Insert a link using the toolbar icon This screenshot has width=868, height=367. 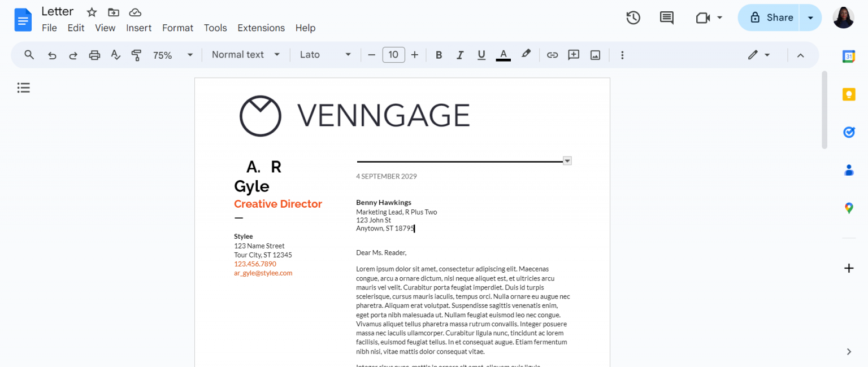click(x=552, y=54)
